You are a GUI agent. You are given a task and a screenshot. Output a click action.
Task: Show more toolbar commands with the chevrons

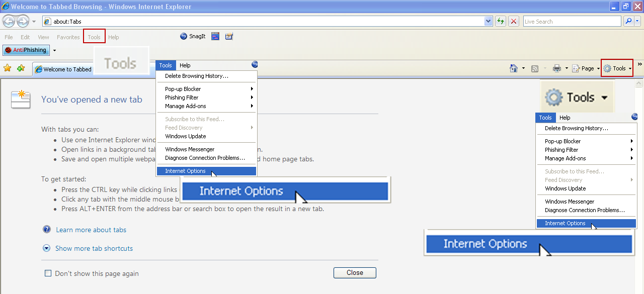coord(640,64)
